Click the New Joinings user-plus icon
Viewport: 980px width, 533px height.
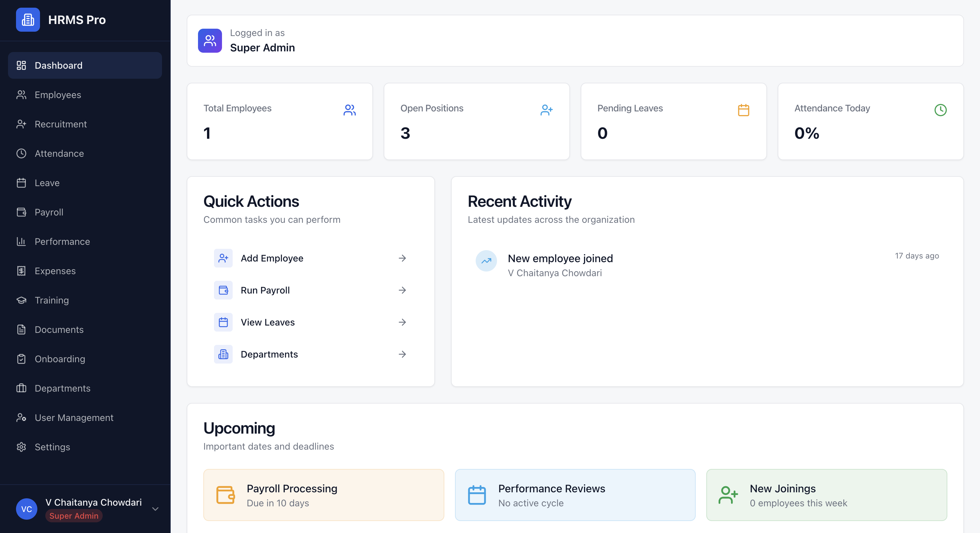[x=728, y=495]
